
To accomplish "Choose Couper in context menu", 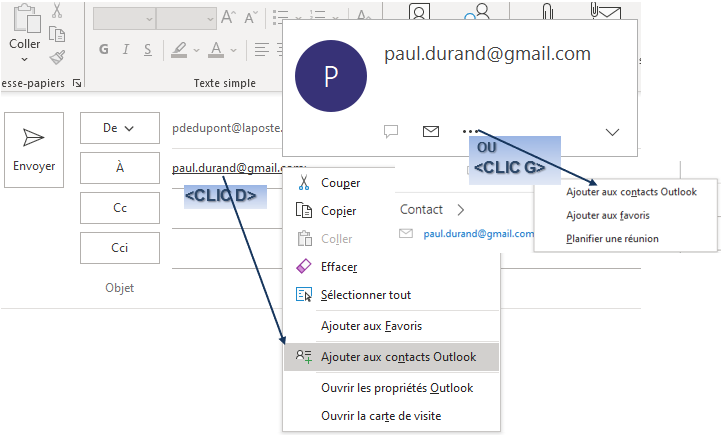I will point(340,183).
